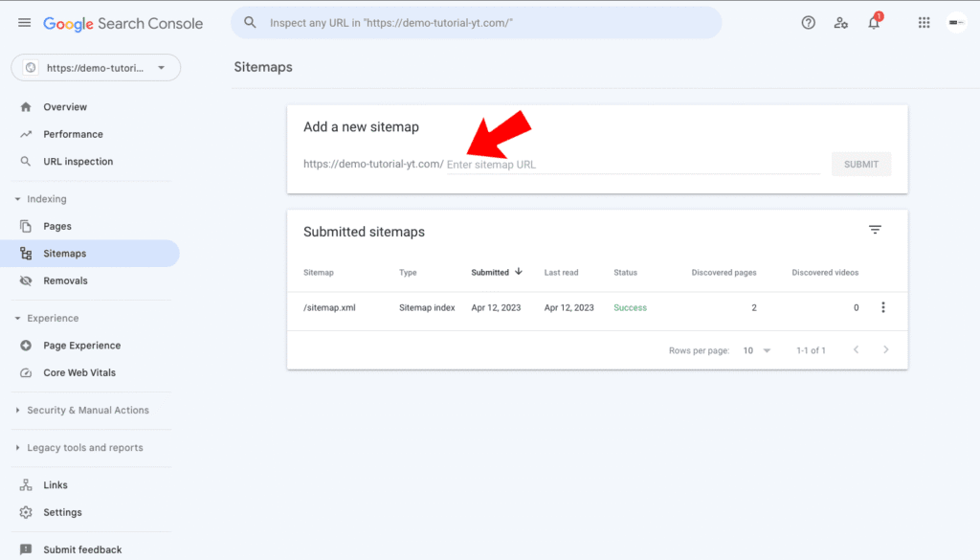980x560 pixels.
Task: Open the sitemap row three-dot menu
Action: click(x=883, y=306)
